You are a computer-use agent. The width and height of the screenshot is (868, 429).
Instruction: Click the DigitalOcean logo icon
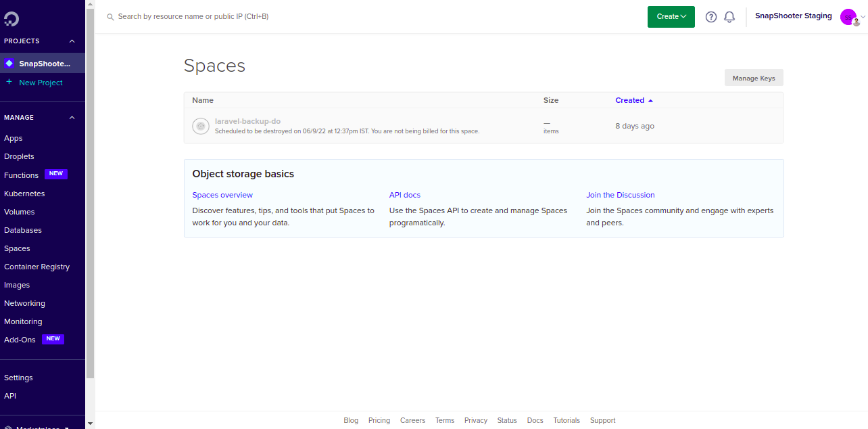pos(11,17)
